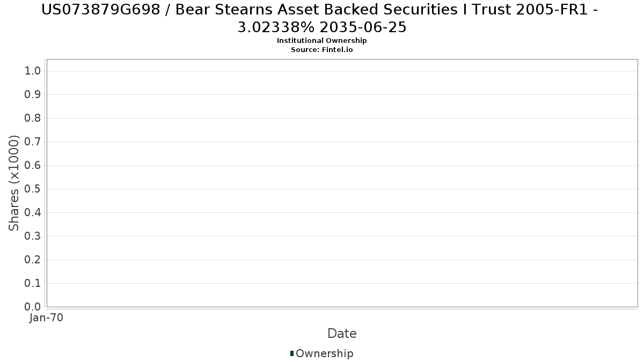Click the Jan-70 x-axis tick label

click(46, 318)
